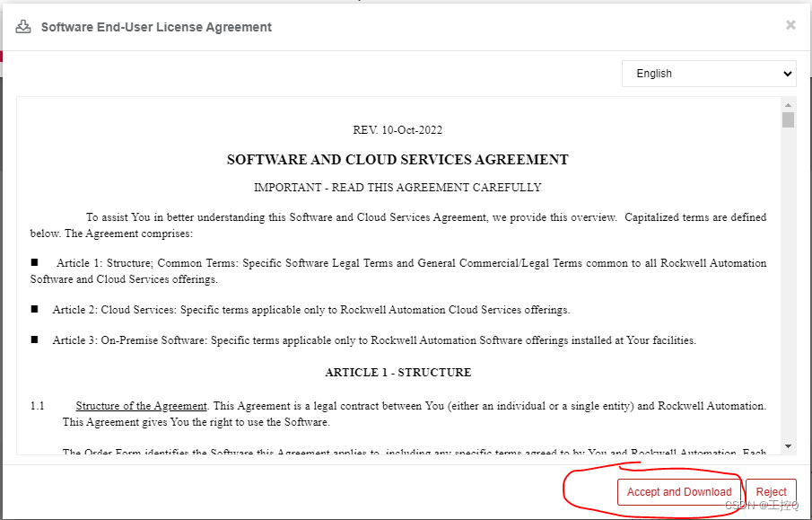Click the agreement scrollbar thumb
The image size is (812, 520).
click(x=788, y=119)
